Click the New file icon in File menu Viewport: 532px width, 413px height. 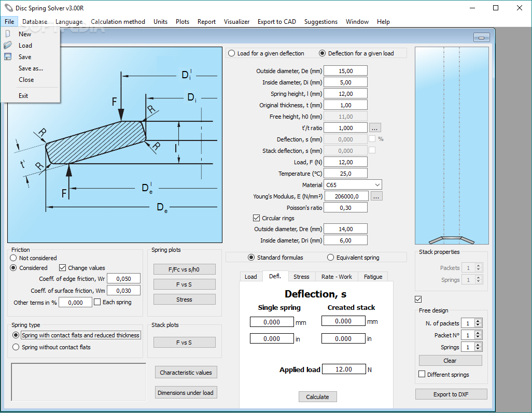click(x=8, y=34)
